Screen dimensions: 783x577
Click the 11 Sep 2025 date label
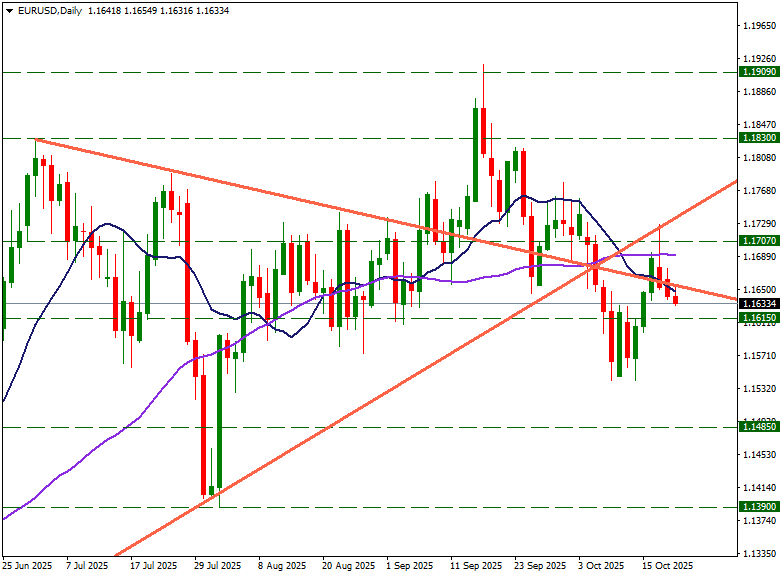[475, 566]
